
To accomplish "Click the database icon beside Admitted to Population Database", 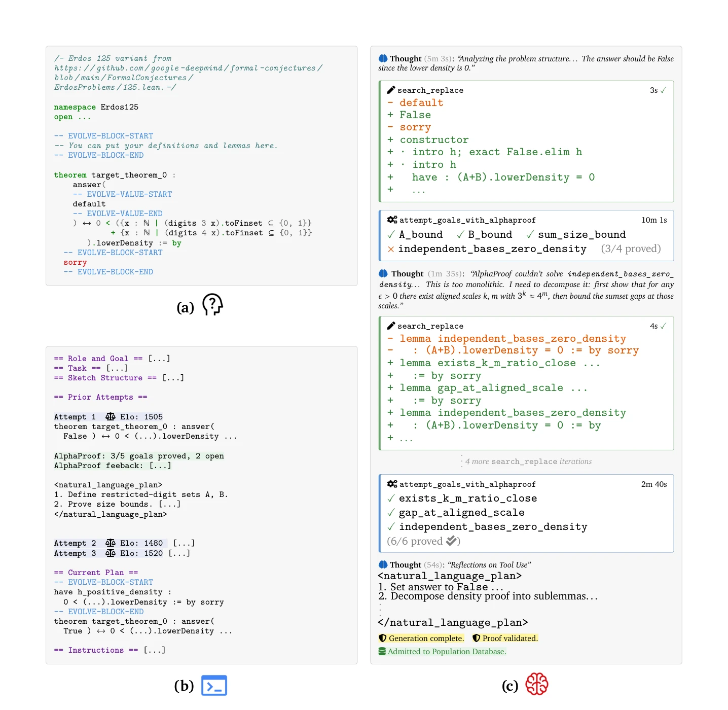I will [x=382, y=651].
